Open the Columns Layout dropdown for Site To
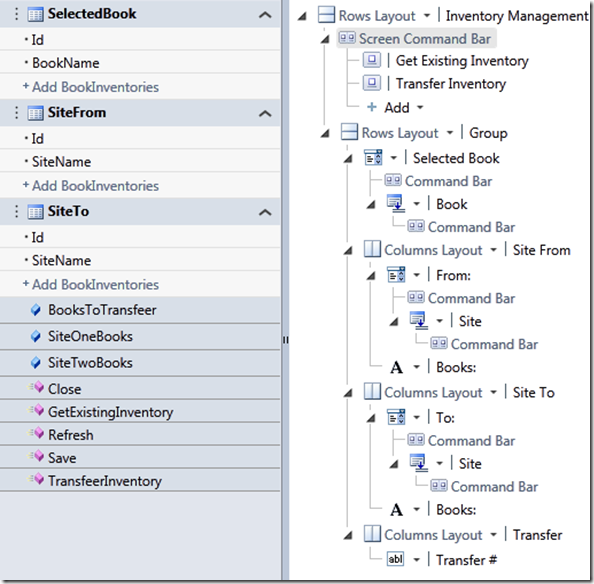Image resolution: width=594 pixels, height=584 pixels. (x=493, y=392)
